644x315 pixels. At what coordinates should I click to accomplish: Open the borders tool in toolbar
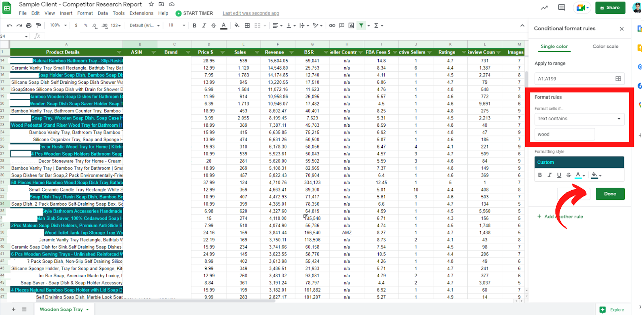click(x=247, y=25)
